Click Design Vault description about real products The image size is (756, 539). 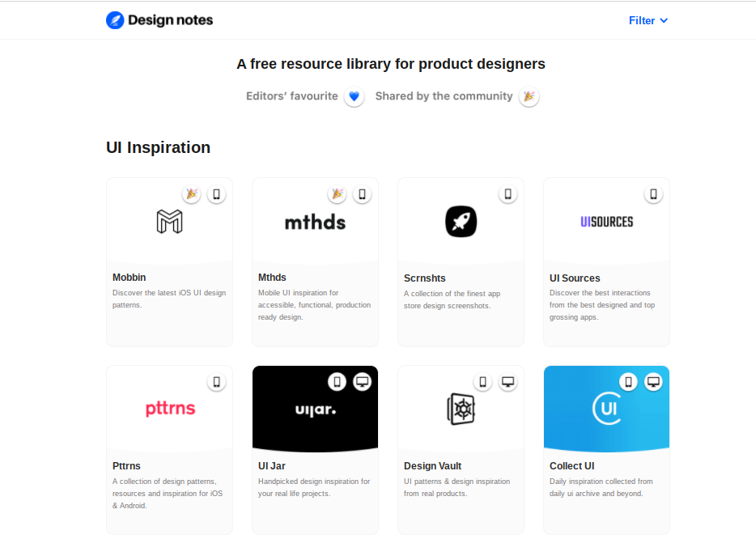[x=457, y=487]
